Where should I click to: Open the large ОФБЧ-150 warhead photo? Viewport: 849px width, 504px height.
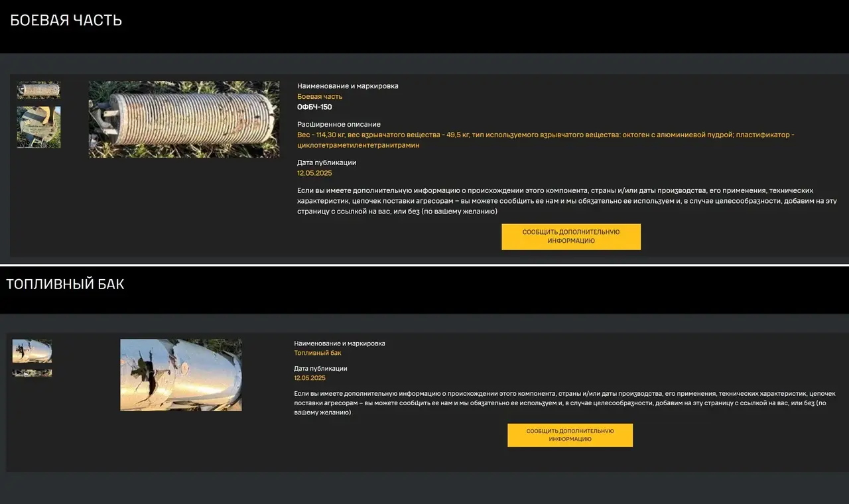point(184,119)
